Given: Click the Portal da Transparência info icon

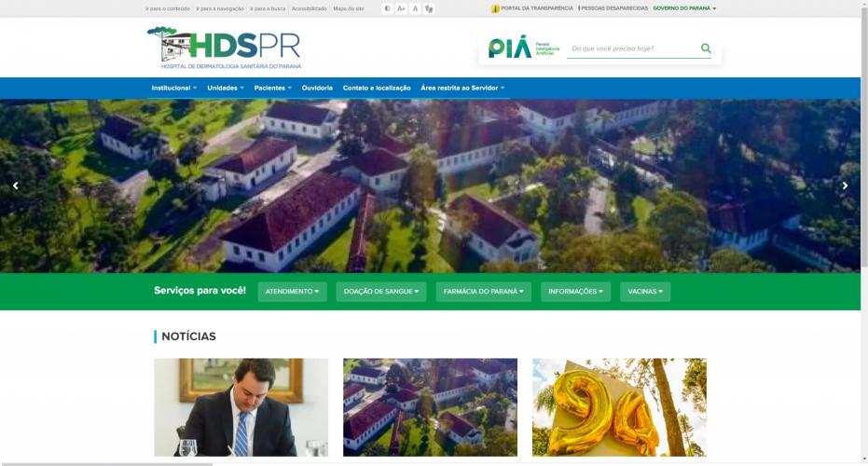Looking at the screenshot, I should click(x=495, y=9).
